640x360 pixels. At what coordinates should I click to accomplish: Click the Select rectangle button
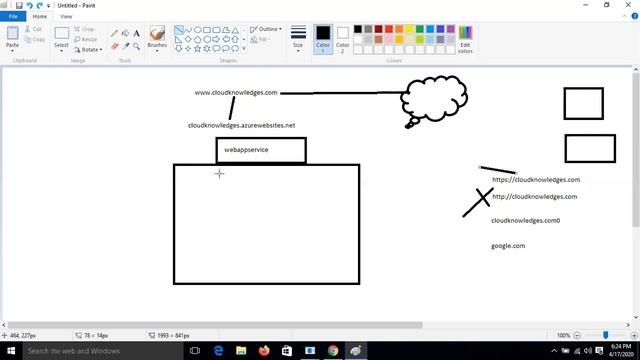point(62,33)
